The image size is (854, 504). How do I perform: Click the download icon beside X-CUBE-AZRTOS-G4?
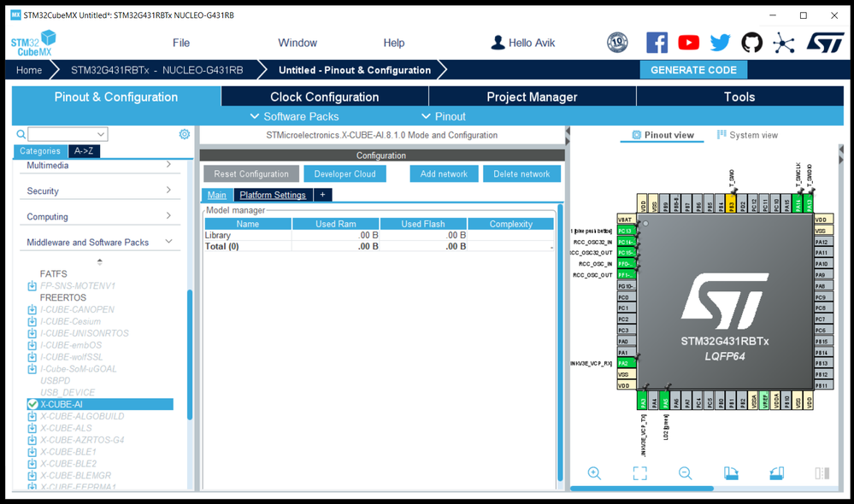click(x=32, y=440)
